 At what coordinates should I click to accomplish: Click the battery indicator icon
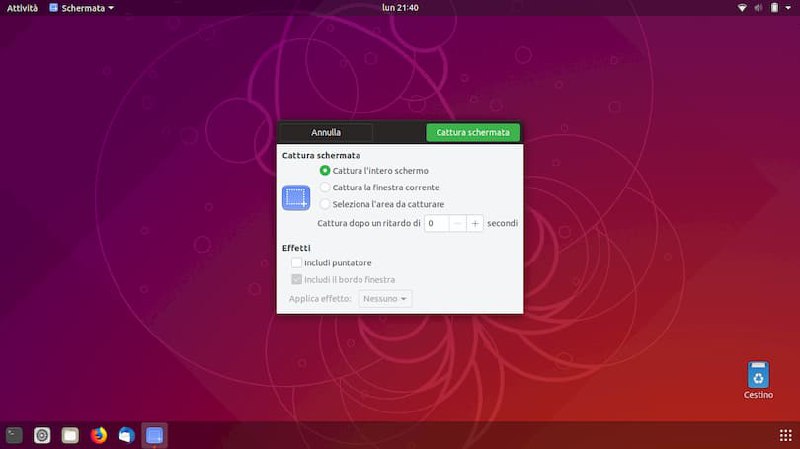pyautogui.click(x=774, y=8)
